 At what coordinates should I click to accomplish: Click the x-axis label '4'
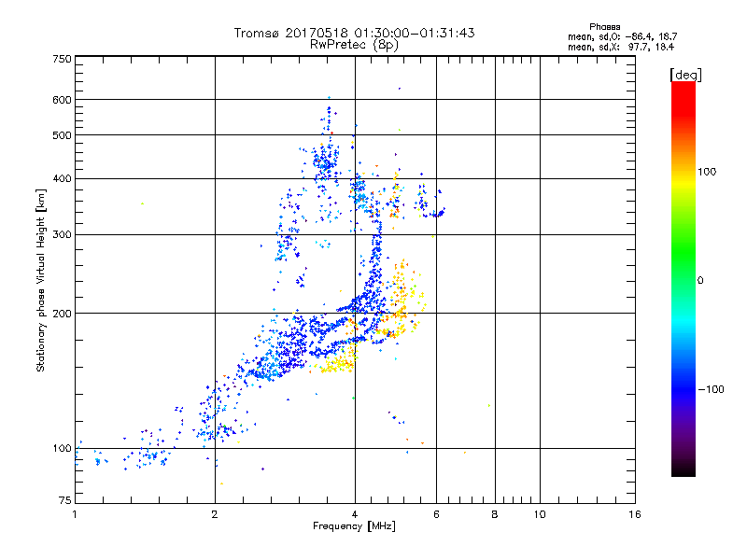click(x=355, y=514)
